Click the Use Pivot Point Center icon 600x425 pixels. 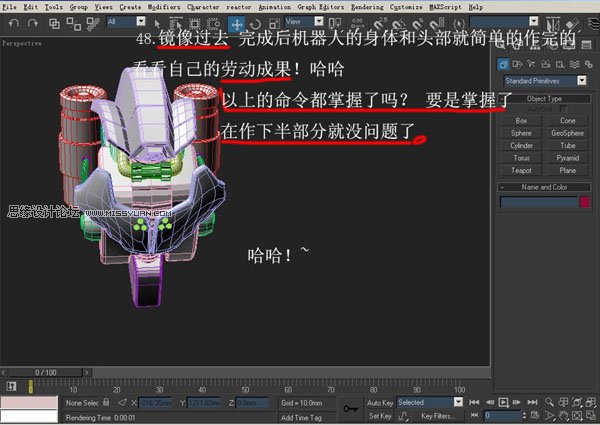pyautogui.click(x=335, y=24)
